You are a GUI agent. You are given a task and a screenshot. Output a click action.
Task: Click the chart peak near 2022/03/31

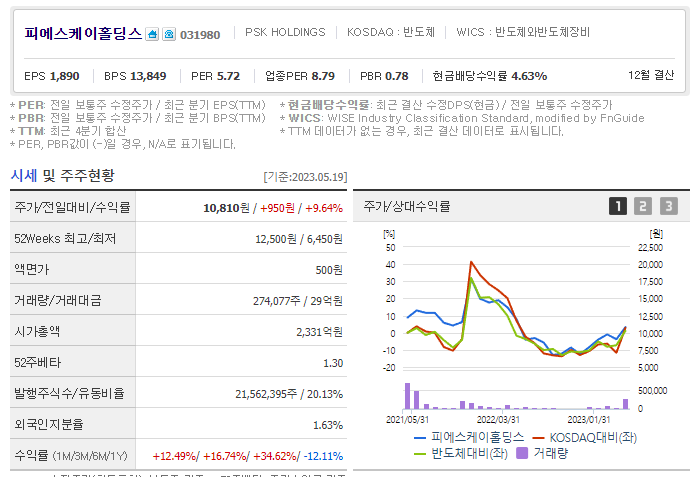tap(471, 262)
